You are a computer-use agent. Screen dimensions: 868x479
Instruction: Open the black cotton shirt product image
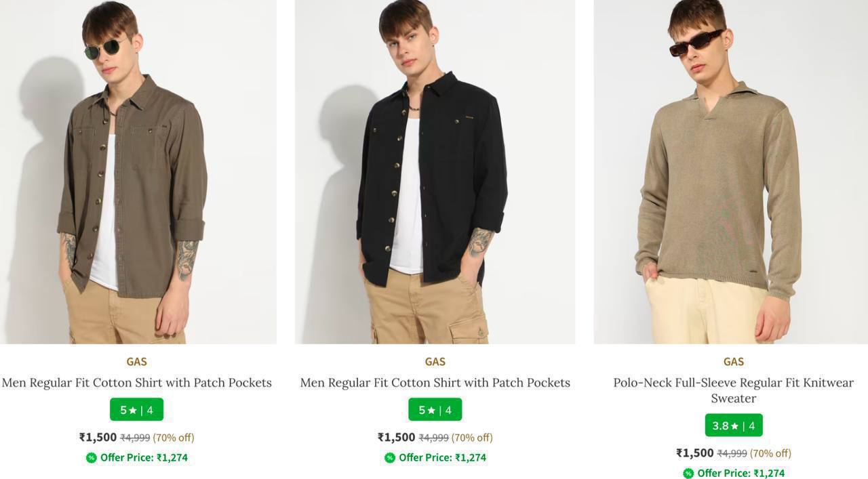[x=435, y=171]
